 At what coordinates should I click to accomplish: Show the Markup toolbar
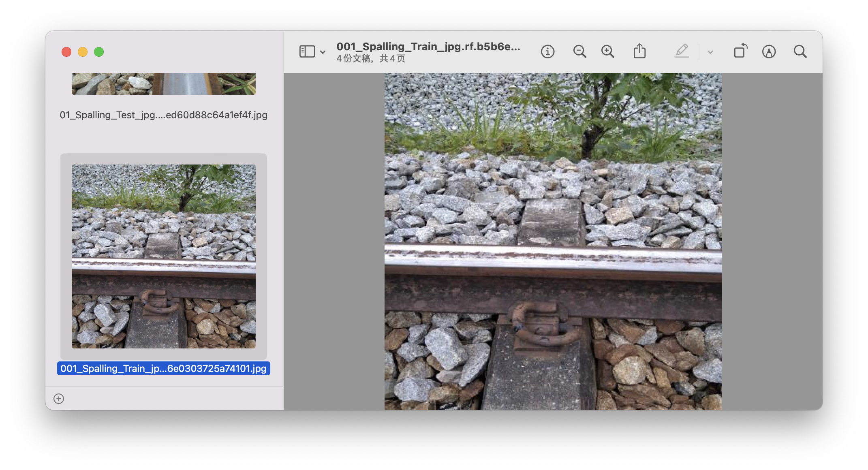[x=769, y=51]
